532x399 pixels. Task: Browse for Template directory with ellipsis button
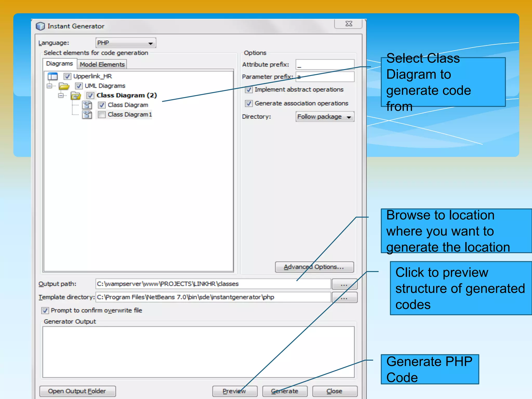(344, 298)
